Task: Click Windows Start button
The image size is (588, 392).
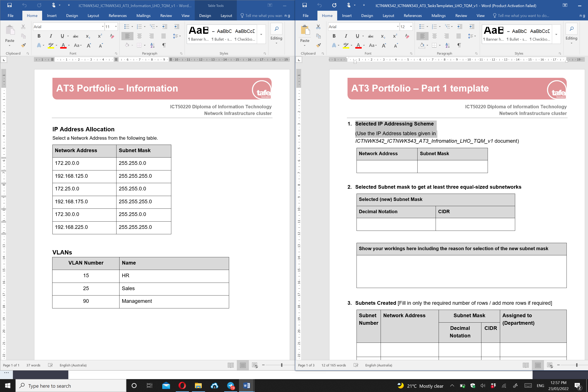Action: point(8,386)
